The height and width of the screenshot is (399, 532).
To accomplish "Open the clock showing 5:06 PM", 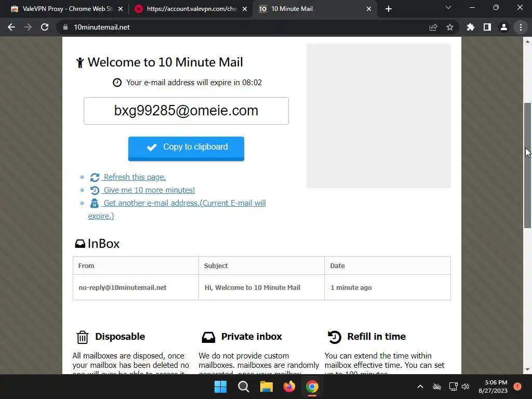I will (x=493, y=387).
